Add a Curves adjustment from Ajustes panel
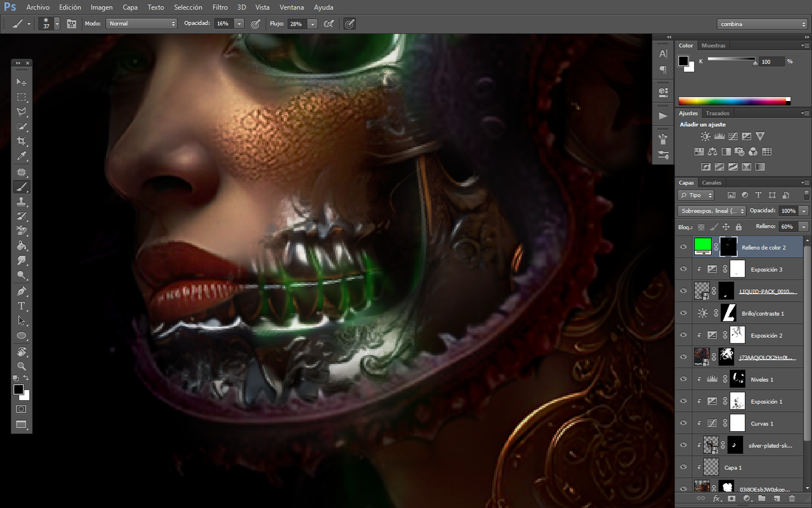The height and width of the screenshot is (508, 812). tap(733, 136)
